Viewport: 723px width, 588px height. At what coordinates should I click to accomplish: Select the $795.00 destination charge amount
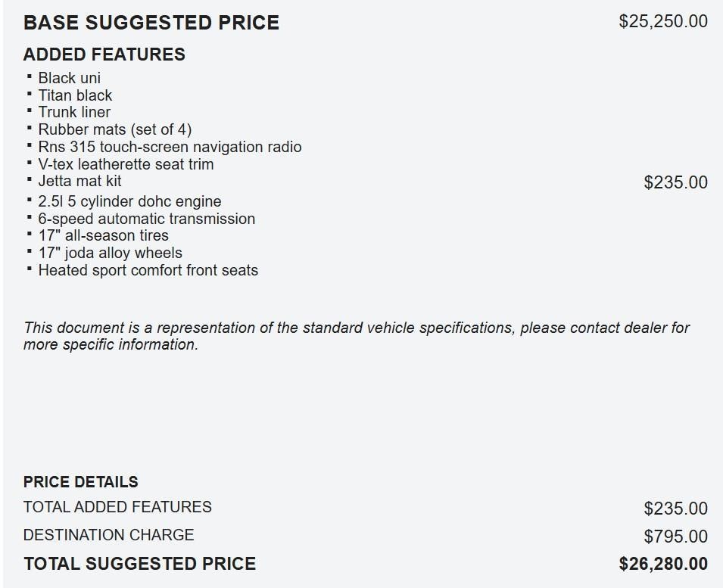(x=675, y=537)
